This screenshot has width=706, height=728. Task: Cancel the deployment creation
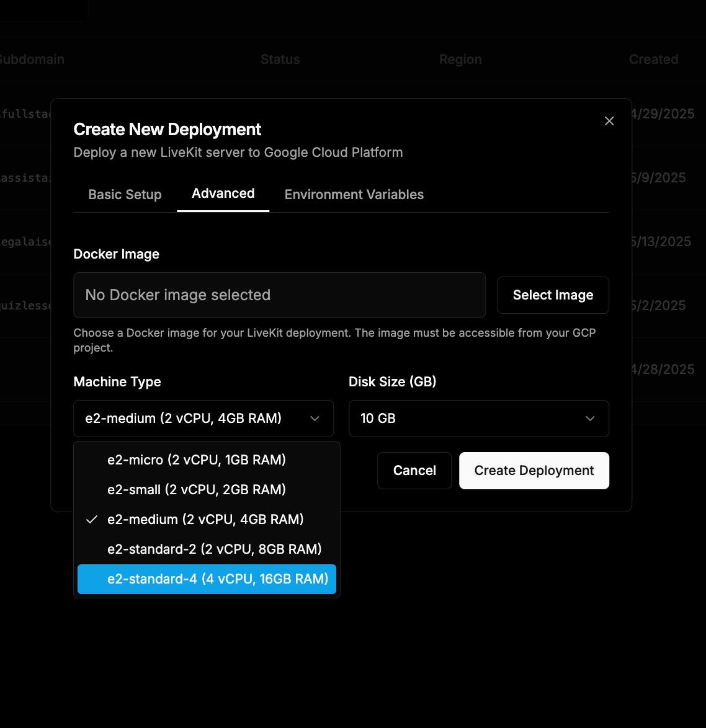click(414, 470)
